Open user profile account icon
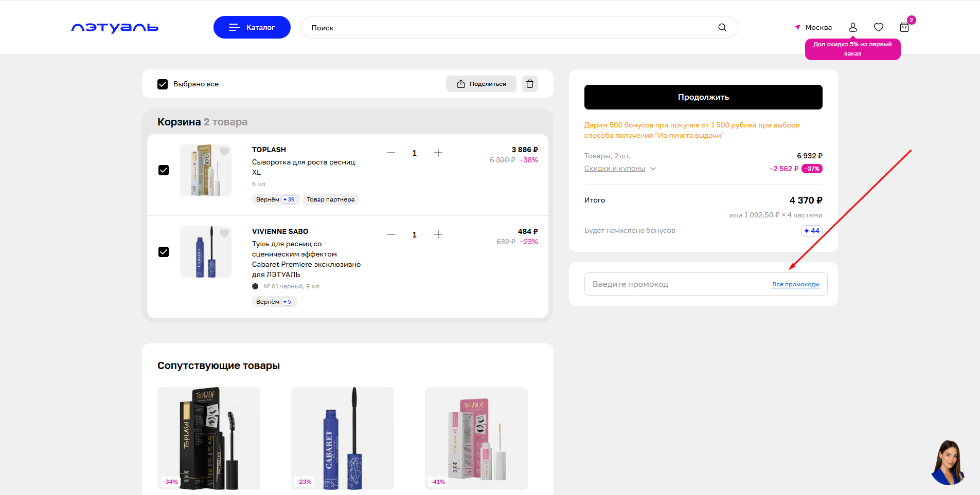 [852, 27]
